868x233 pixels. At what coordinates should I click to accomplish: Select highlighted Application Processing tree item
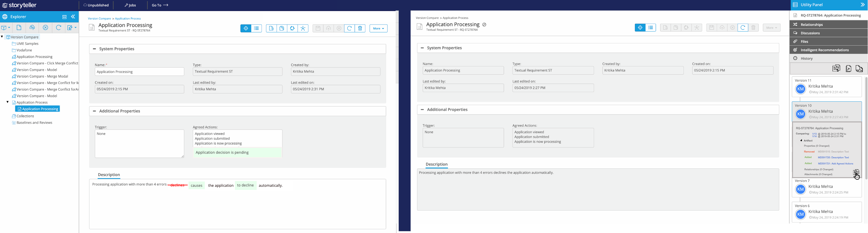[x=38, y=109]
